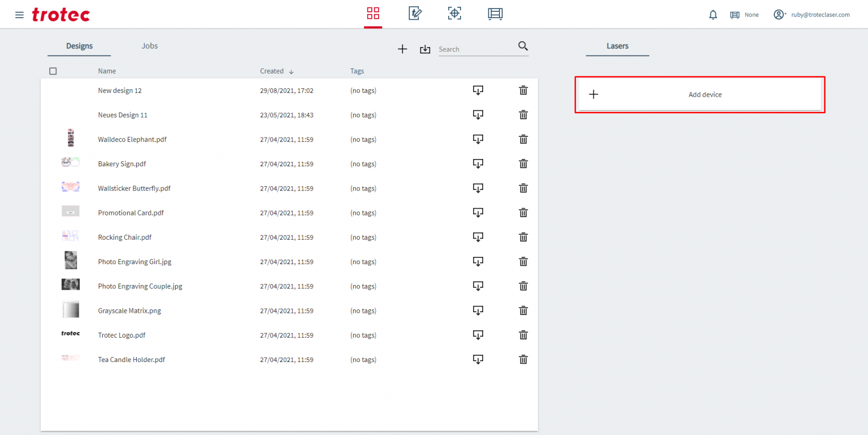This screenshot has height=435, width=868.
Task: Click the Add device button
Action: click(700, 94)
